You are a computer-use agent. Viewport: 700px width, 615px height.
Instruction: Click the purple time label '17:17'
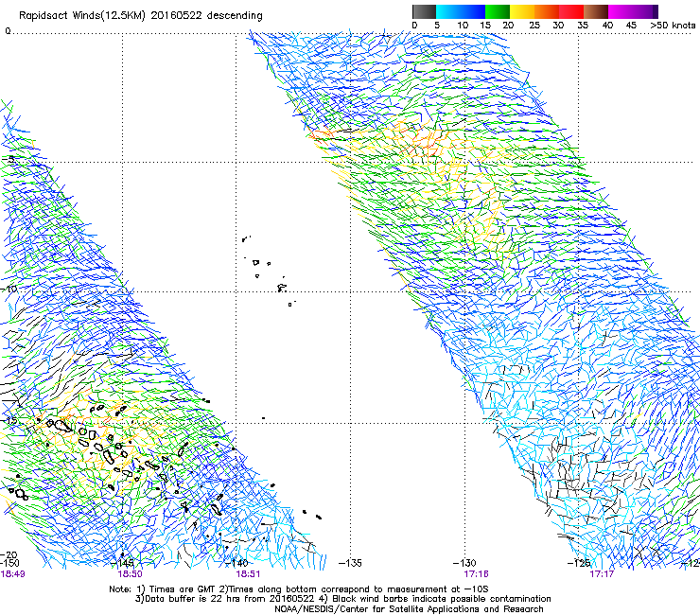602,573
